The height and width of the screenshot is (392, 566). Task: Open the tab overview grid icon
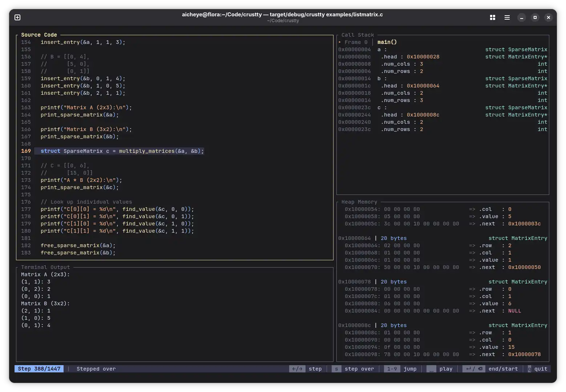click(x=493, y=17)
